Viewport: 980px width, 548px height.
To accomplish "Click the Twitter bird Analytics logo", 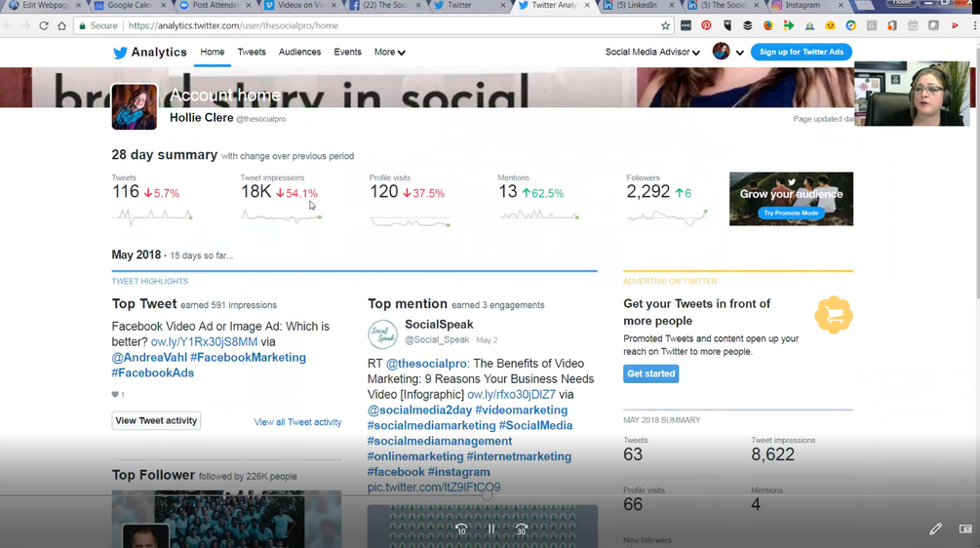I will [149, 53].
